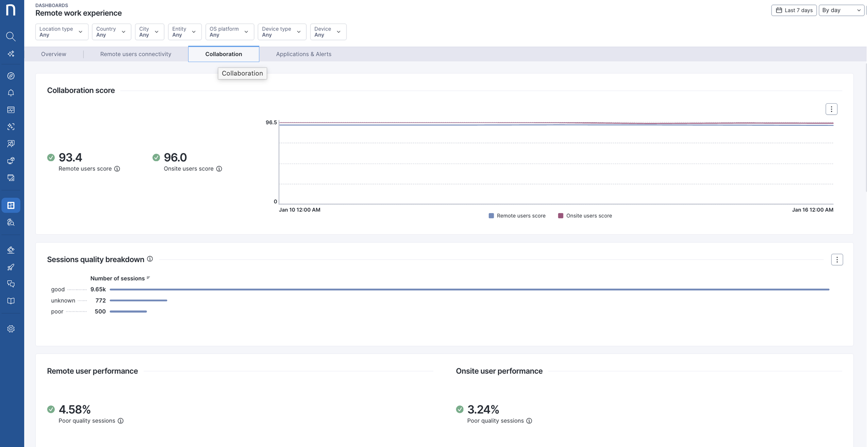
Task: Open Collaboration score chart options menu
Action: (x=831, y=109)
